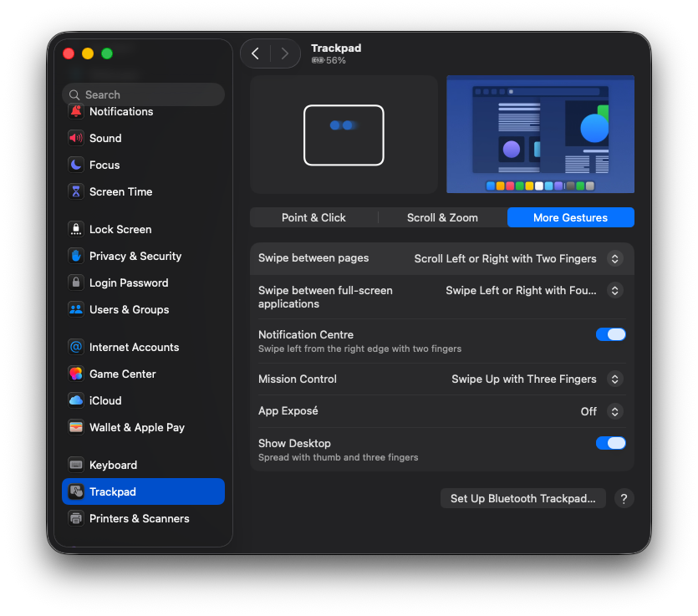Open Sound settings via speaker icon
The width and height of the screenshot is (698, 616).
coord(76,139)
